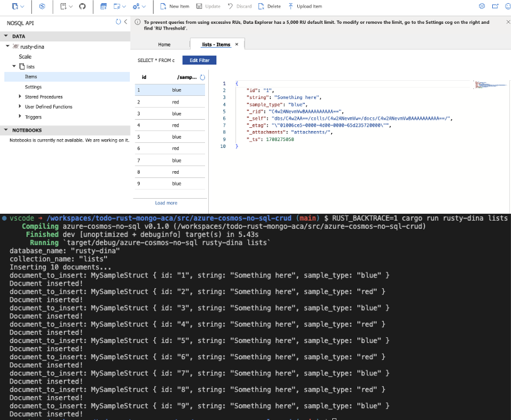Open dropdown arrow beside Open Query icon
The width and height of the screenshot is (511, 420).
[124, 6]
